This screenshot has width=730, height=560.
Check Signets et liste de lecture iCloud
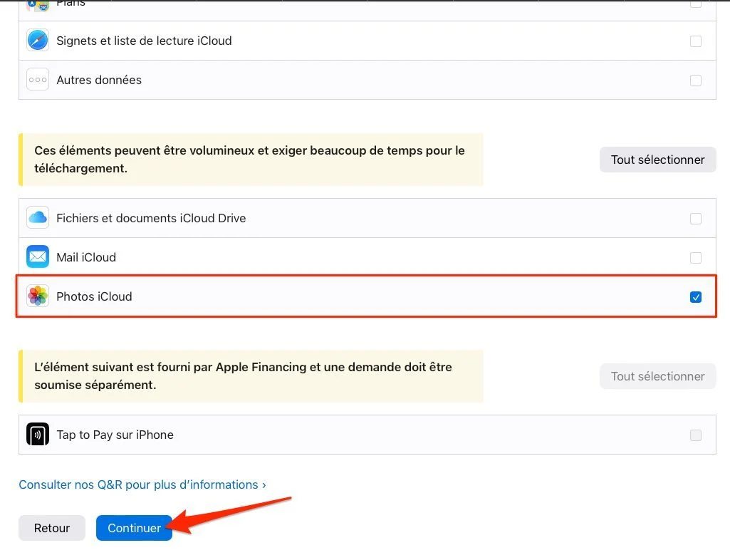tap(696, 41)
